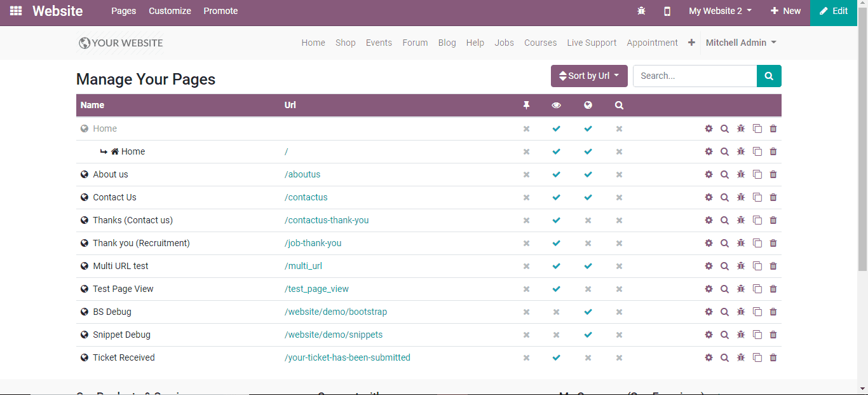
Task: Toggle pin status for Thank you (Recruitment)
Action: 526,243
